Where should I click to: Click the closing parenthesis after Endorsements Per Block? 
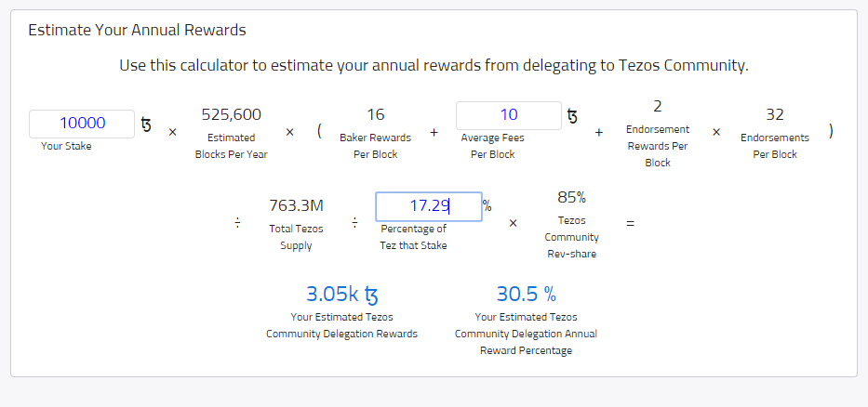(x=831, y=131)
